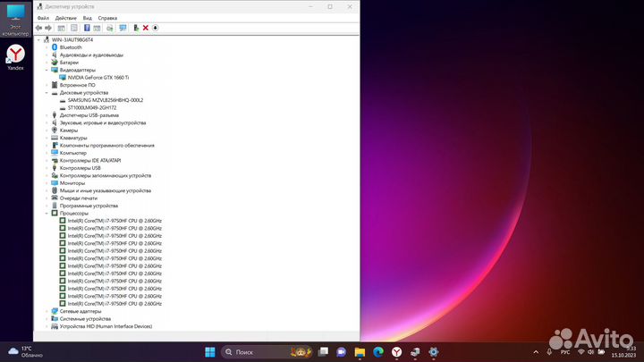Expand the Контроллеры USB category
Image resolution: width=644 pixels, height=362 pixels.
[x=47, y=168]
